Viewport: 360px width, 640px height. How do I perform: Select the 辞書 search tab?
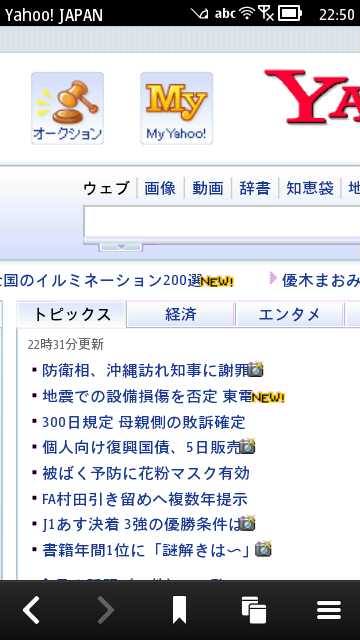point(255,188)
